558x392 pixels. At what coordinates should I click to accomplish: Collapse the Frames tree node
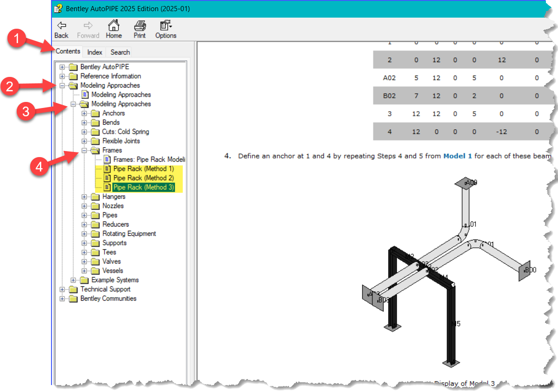click(x=84, y=150)
